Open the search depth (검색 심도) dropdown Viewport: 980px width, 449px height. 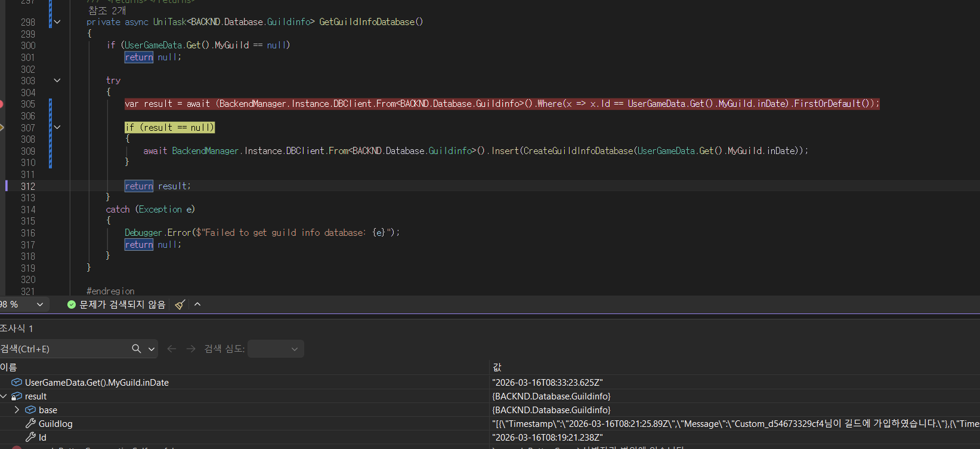[x=276, y=349]
